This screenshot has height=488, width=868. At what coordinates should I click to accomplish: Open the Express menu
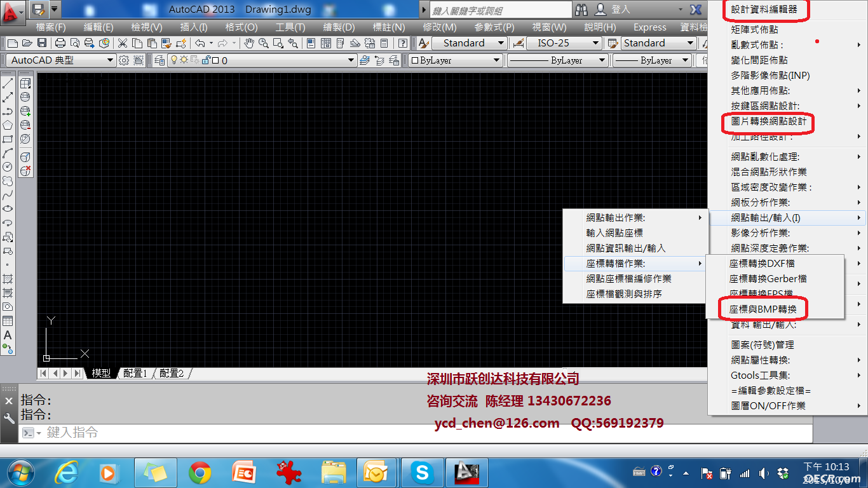[649, 27]
